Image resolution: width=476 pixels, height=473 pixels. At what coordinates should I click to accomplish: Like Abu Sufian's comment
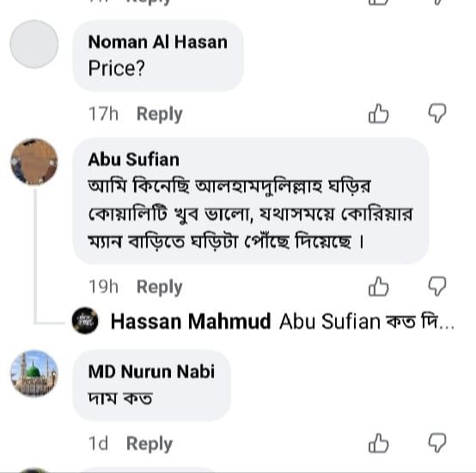click(378, 286)
